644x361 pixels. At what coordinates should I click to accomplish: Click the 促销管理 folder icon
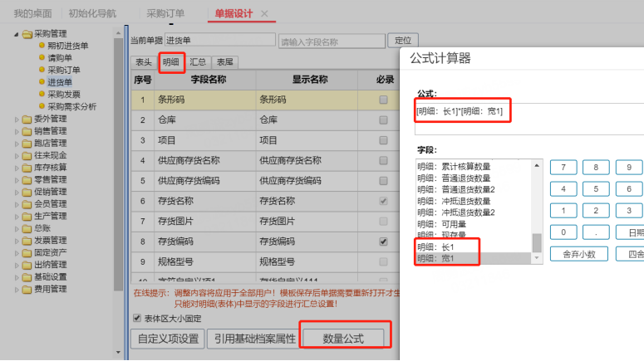(x=27, y=192)
